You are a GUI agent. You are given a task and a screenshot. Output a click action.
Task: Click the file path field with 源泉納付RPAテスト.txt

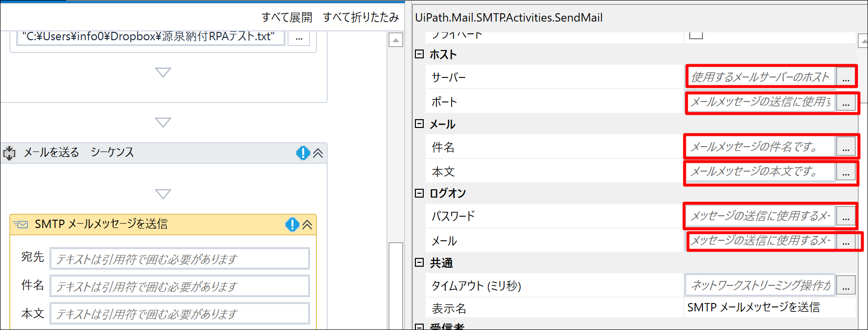[151, 37]
